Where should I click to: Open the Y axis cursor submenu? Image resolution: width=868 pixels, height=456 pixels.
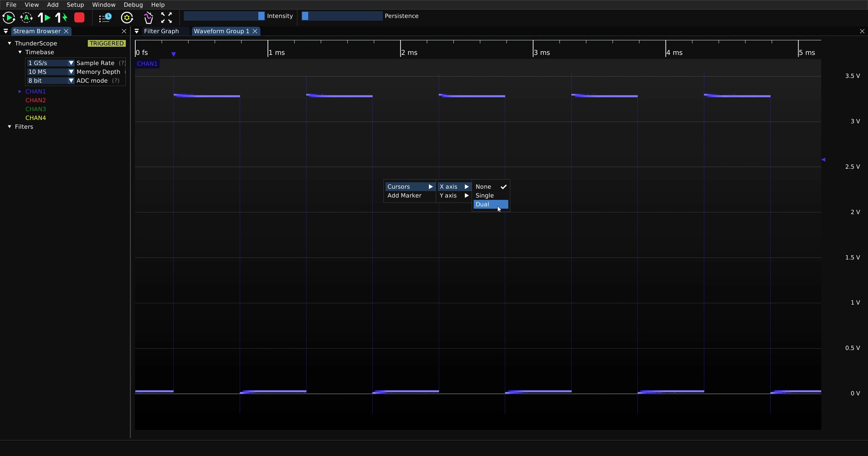click(454, 195)
